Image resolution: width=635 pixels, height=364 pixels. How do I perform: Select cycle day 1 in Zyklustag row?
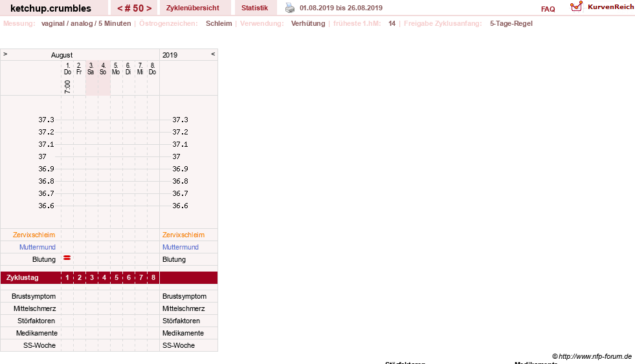tap(67, 278)
